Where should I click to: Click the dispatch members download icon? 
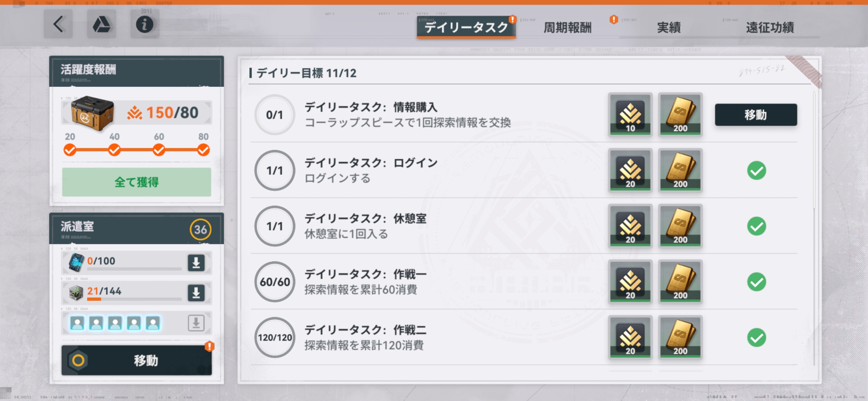[196, 323]
